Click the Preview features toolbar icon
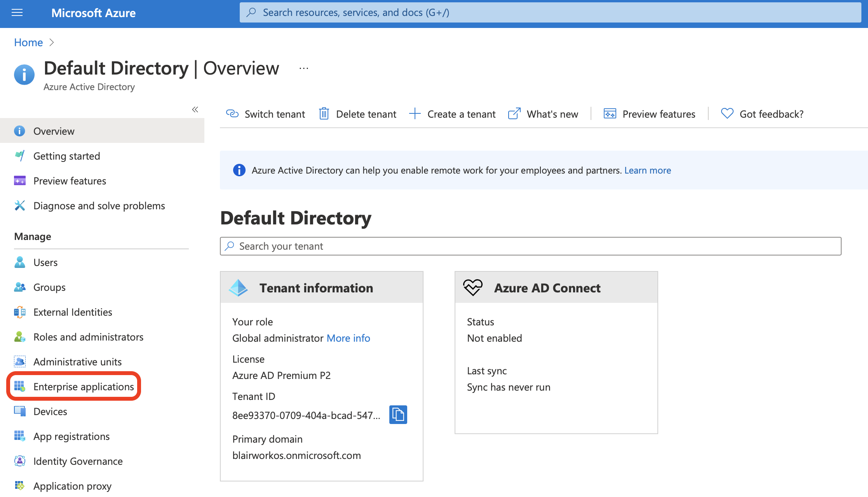The image size is (868, 497). [610, 114]
